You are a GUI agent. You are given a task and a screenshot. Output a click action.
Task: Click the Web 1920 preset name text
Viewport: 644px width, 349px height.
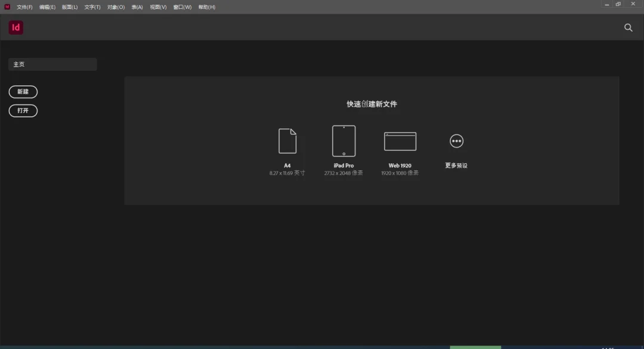(x=400, y=166)
